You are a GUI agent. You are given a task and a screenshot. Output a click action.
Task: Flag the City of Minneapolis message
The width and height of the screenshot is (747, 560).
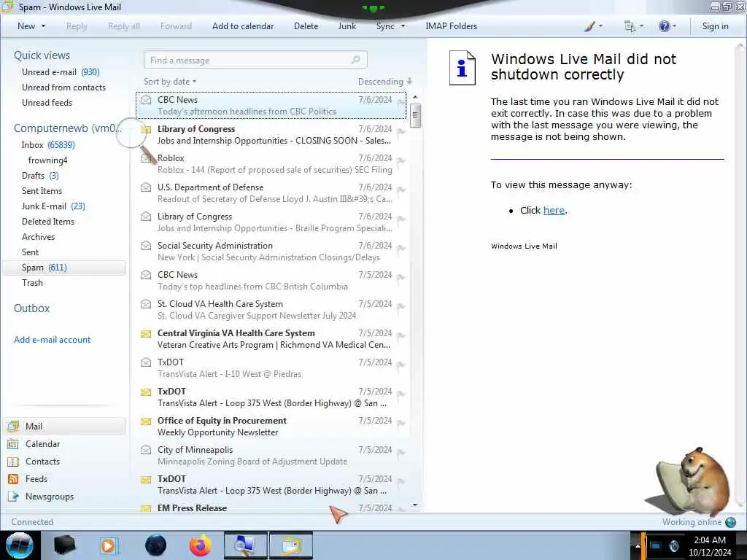click(x=400, y=452)
